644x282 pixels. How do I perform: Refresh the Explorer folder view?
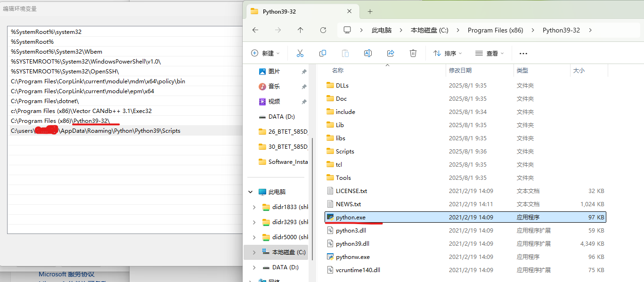click(x=323, y=30)
